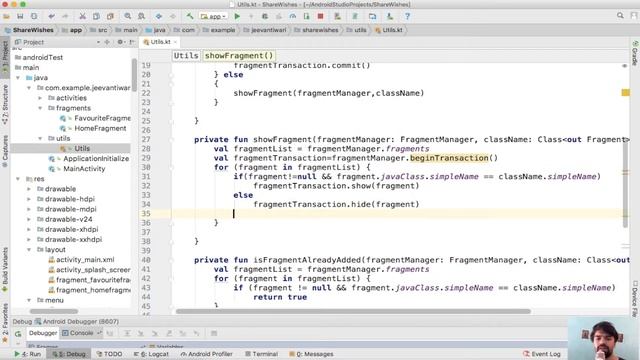
Task: Toggle the Structure side panel
Action: point(5,104)
